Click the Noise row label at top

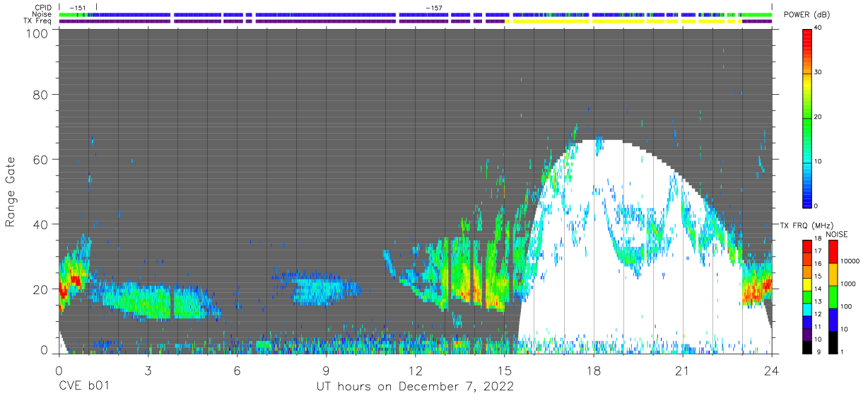point(42,14)
